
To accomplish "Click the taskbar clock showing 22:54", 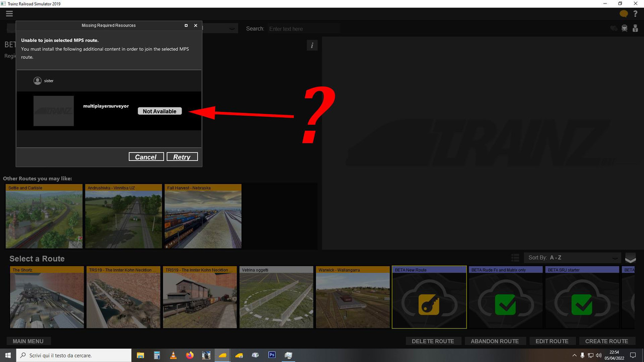I will click(x=615, y=355).
